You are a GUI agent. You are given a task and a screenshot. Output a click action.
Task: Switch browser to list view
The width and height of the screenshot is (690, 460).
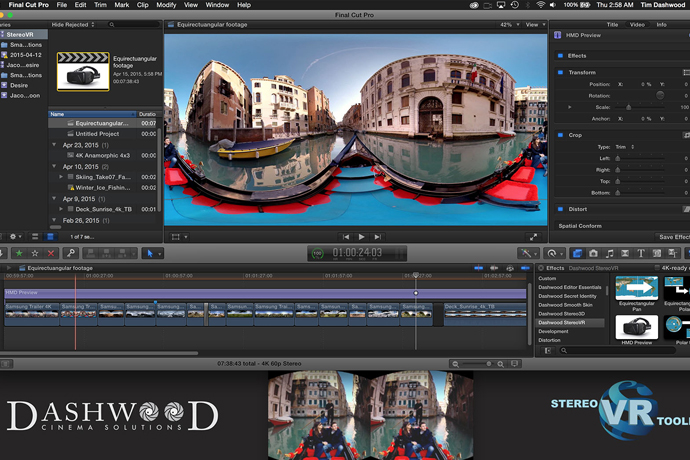click(x=35, y=236)
